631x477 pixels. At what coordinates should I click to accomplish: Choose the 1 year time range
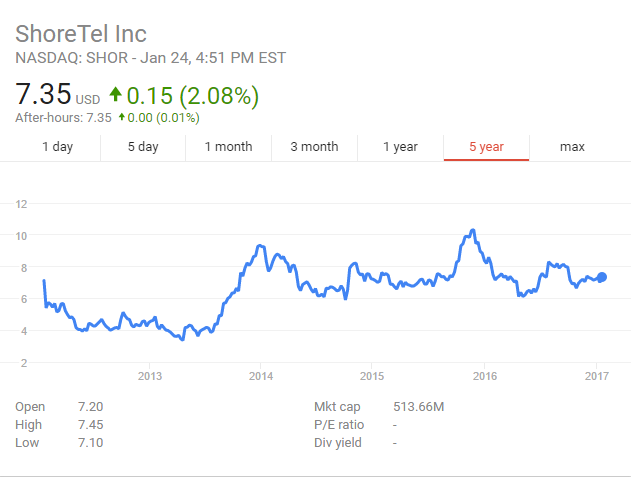[400, 147]
